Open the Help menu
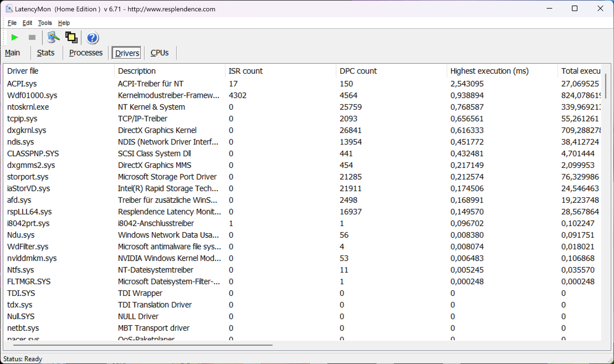Image resolution: width=614 pixels, height=364 pixels. click(64, 23)
